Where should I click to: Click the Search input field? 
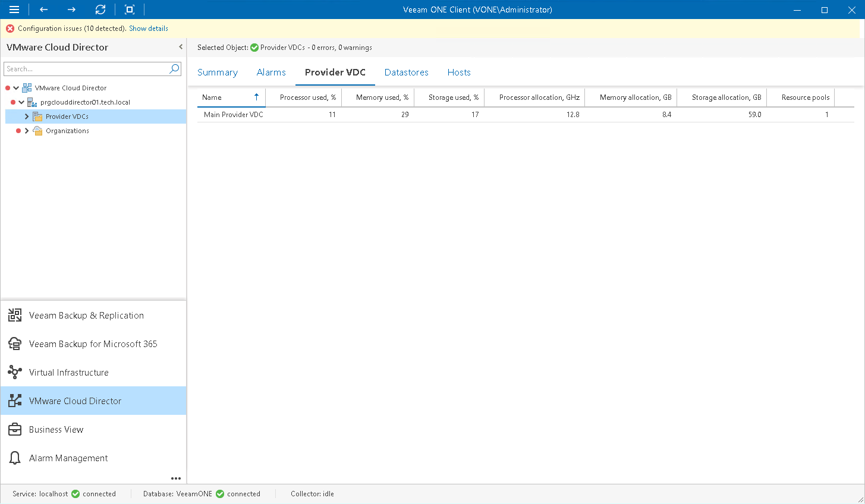pyautogui.click(x=87, y=69)
